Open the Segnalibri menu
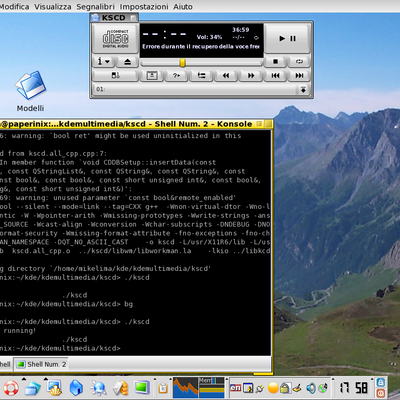Viewport: 400px width, 400px height. tap(95, 7)
